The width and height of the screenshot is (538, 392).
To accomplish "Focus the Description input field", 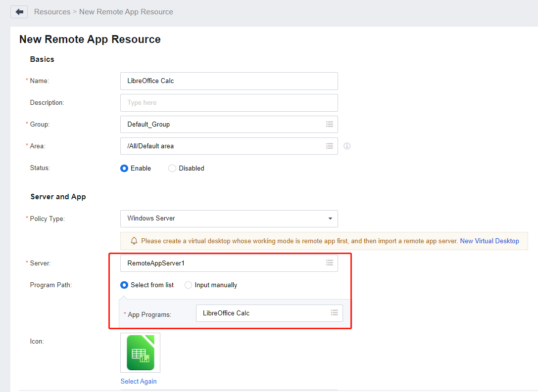I will (229, 103).
